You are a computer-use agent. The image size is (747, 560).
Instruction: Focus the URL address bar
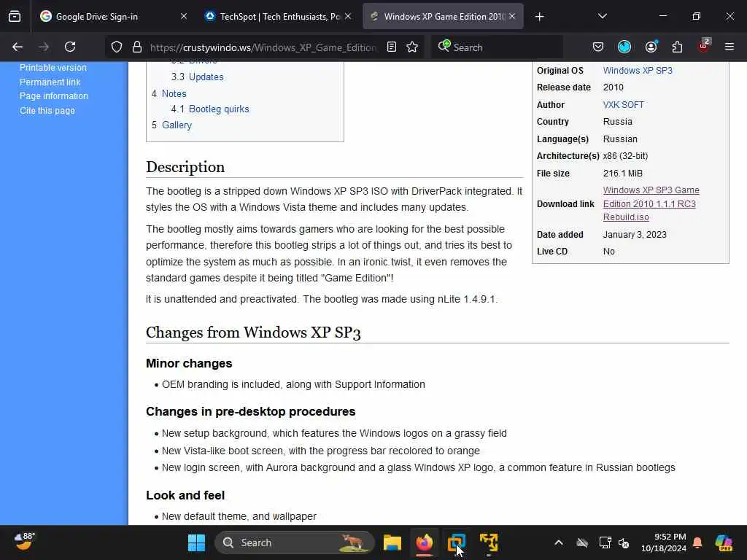(x=263, y=47)
